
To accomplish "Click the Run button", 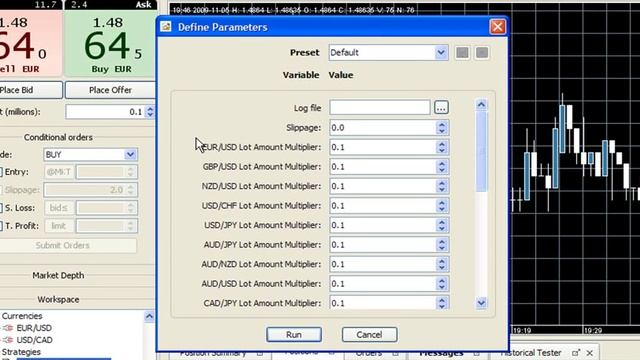I will (294, 335).
